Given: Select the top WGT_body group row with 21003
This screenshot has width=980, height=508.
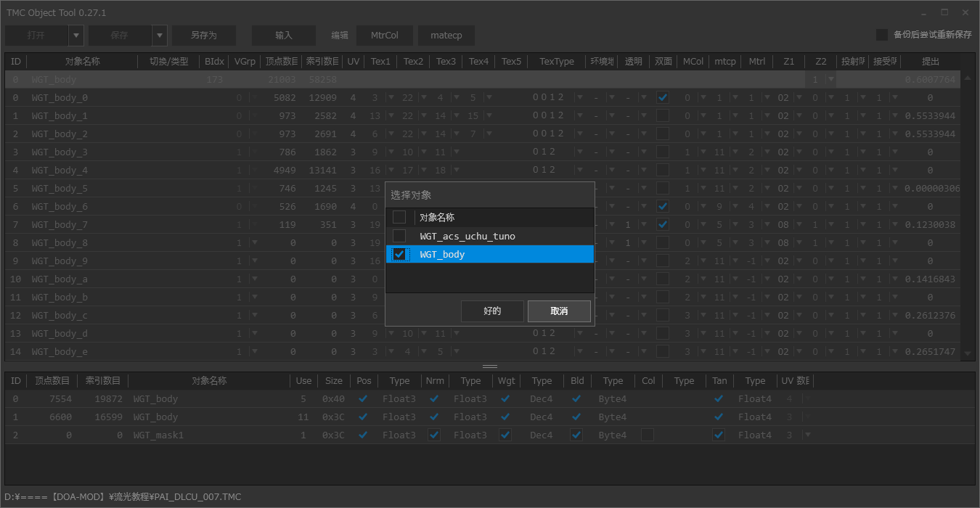Looking at the screenshot, I should pyautogui.click(x=483, y=79).
